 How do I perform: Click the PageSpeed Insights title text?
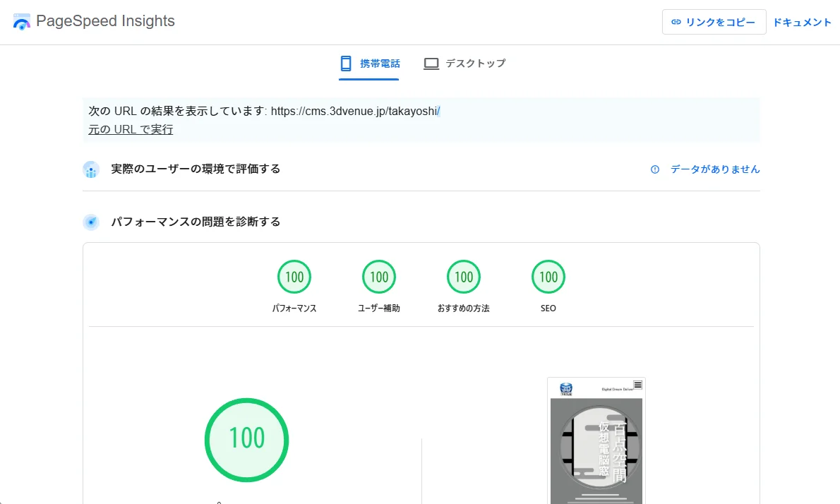click(x=106, y=21)
